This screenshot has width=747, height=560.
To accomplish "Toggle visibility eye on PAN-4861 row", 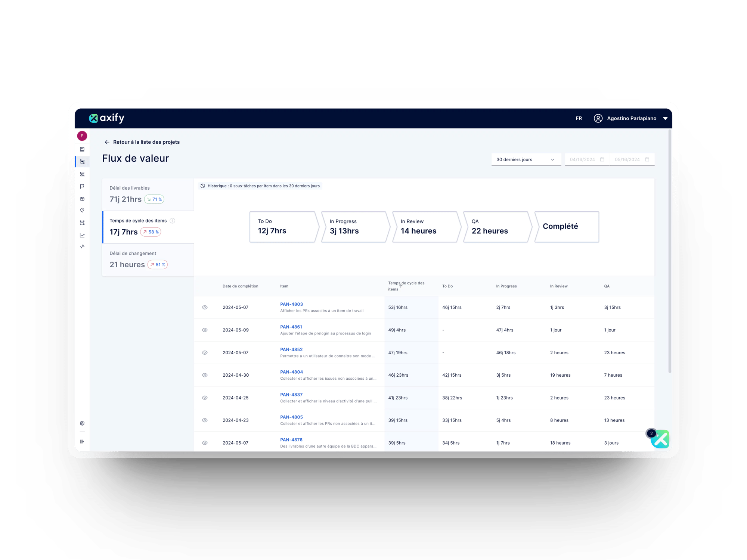I will click(205, 330).
